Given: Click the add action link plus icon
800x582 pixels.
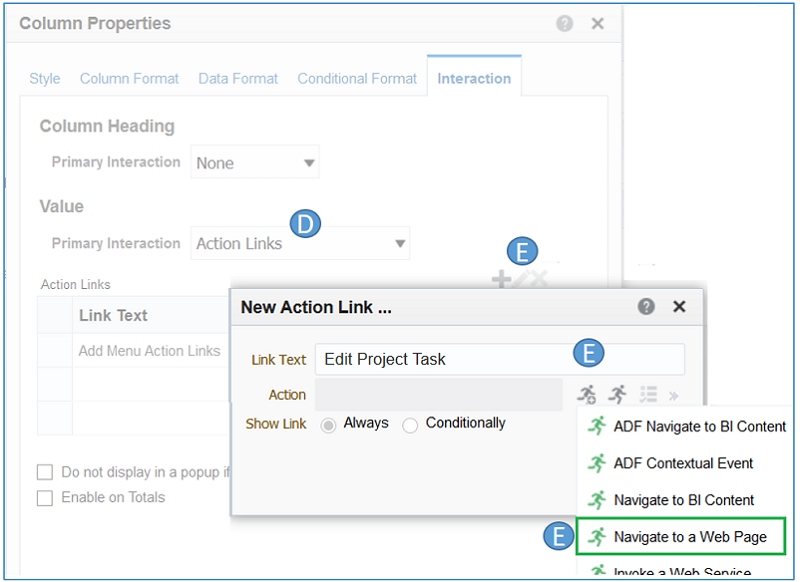Looking at the screenshot, I should [x=501, y=280].
